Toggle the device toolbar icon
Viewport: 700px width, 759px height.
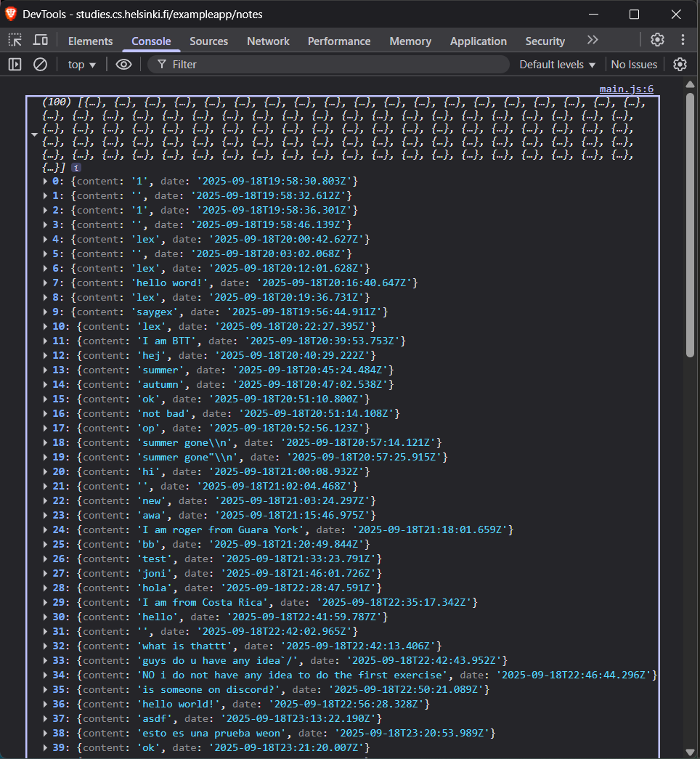pos(41,40)
